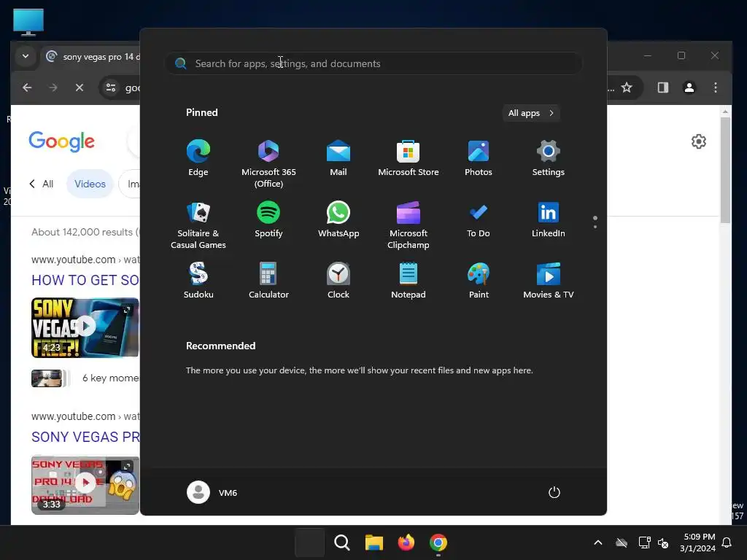Launch WhatsApp
This screenshot has height=560, width=747.
click(338, 219)
